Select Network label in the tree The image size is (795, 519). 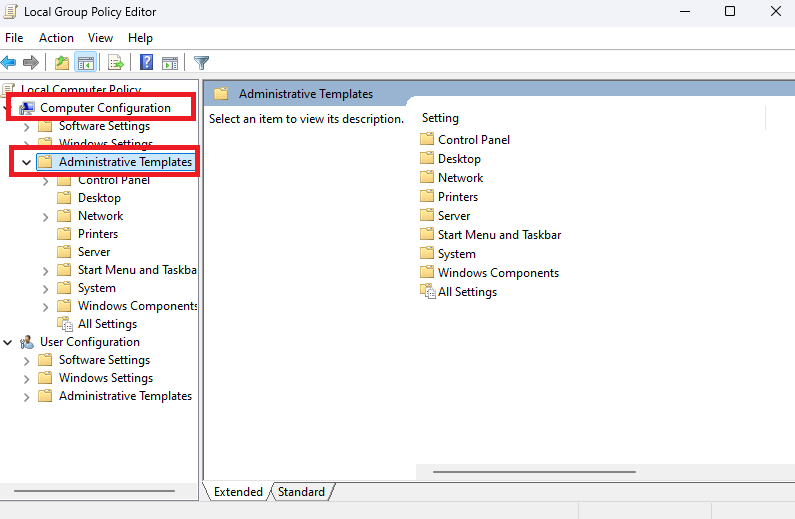(x=100, y=216)
